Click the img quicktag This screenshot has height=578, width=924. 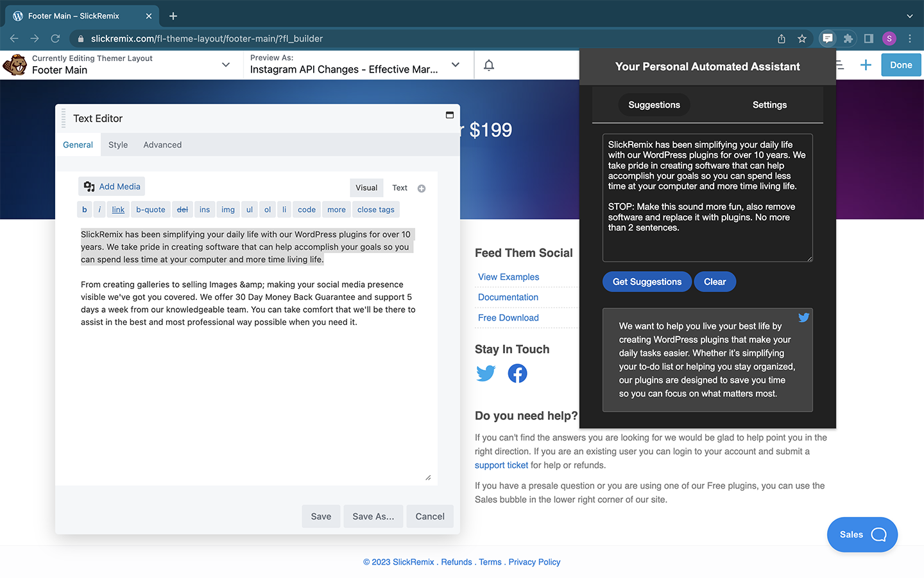(x=228, y=209)
